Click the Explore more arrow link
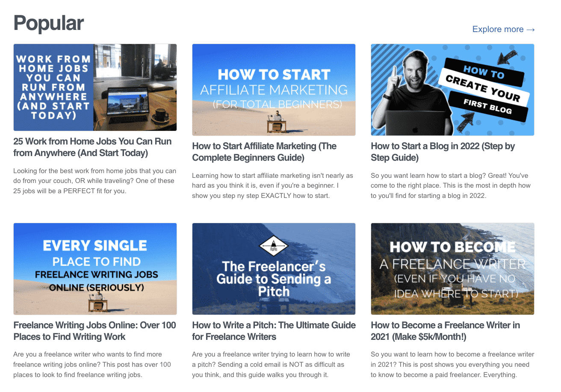The width and height of the screenshot is (561, 392). click(x=504, y=29)
